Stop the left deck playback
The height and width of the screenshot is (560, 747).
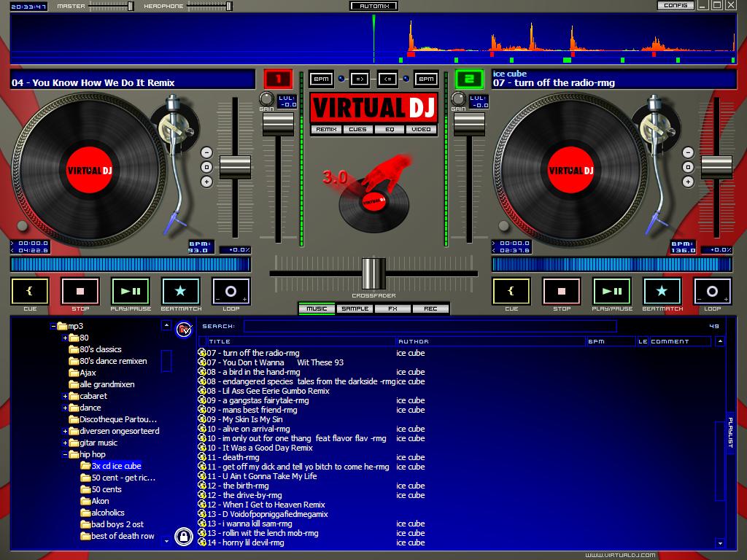tap(80, 291)
